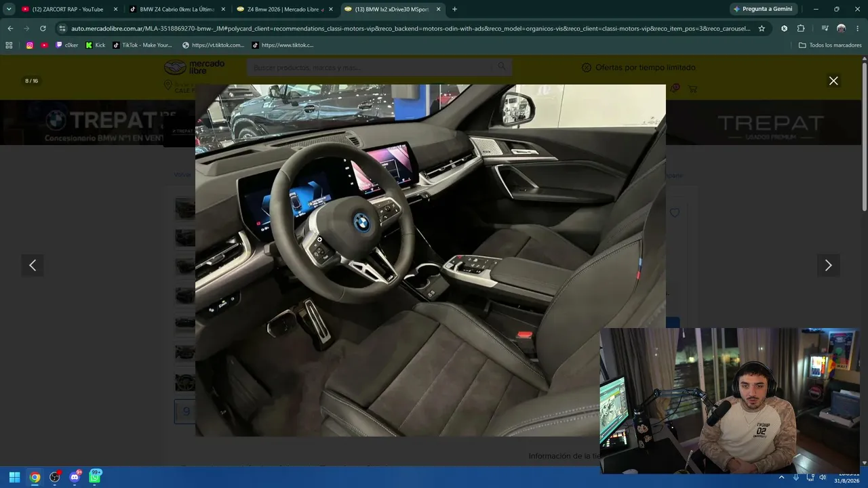868x488 pixels.
Task: Reload the Mercado Libre page
Action: pos(43,28)
